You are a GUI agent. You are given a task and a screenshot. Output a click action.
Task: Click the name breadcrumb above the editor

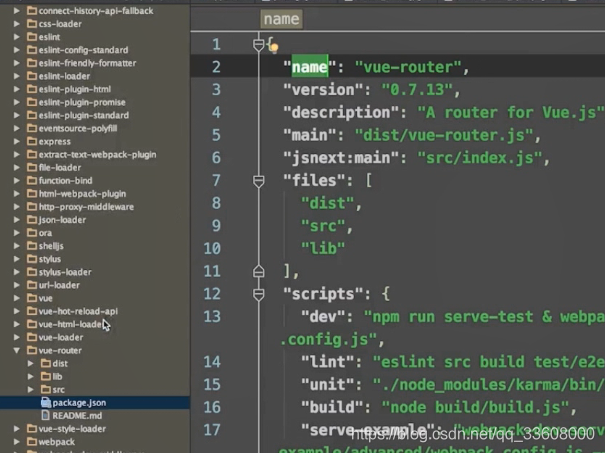[281, 19]
